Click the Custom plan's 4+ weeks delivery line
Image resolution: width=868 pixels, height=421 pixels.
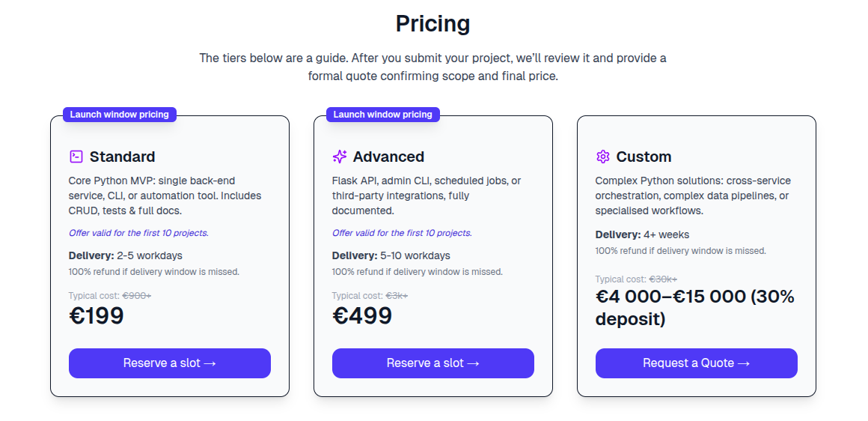pyautogui.click(x=642, y=234)
